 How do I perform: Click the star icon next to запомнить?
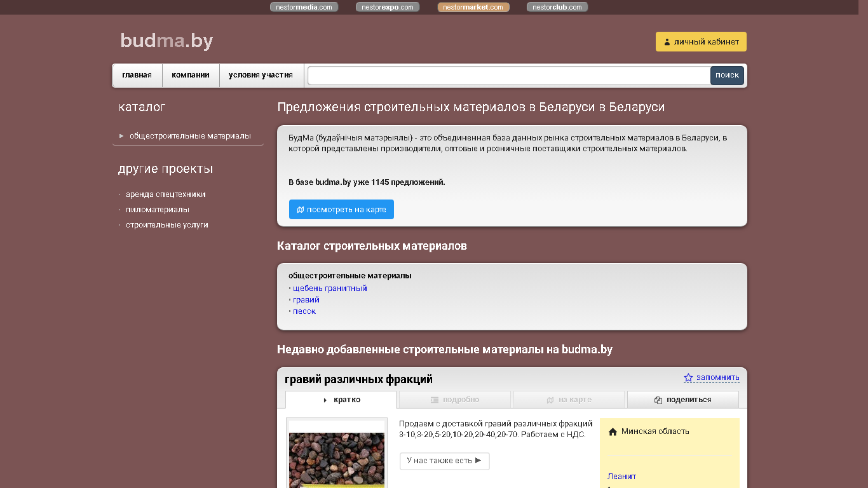[688, 377]
